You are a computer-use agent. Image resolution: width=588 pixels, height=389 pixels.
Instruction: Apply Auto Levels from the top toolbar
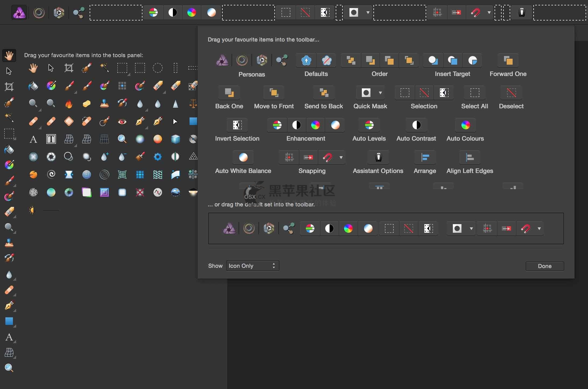point(153,12)
